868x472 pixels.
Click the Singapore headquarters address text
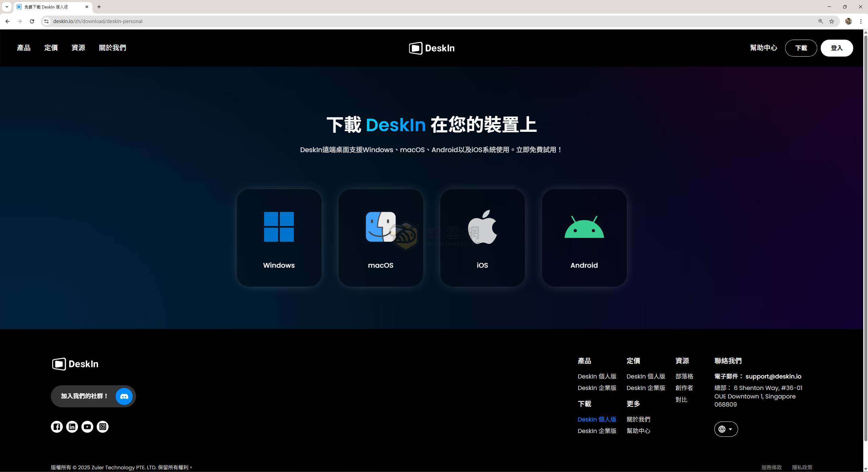click(758, 396)
